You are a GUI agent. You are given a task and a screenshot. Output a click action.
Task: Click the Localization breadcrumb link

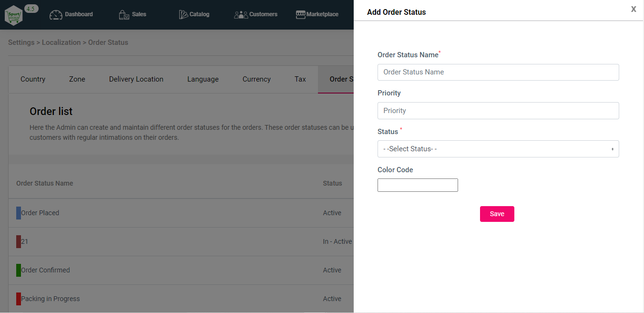(61, 42)
